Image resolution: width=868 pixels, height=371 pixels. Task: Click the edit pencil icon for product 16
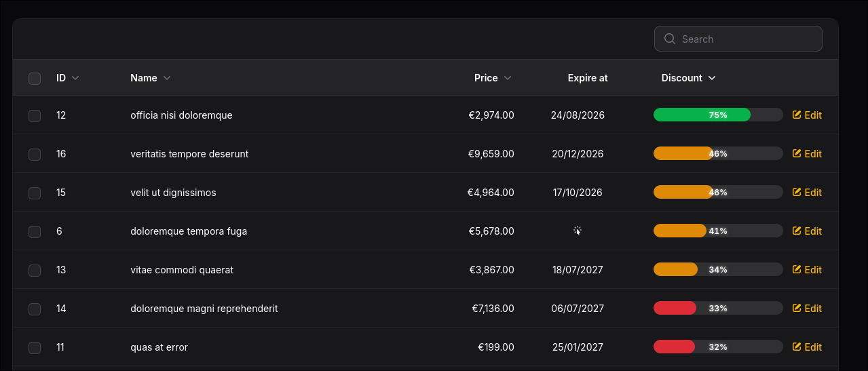click(x=797, y=154)
